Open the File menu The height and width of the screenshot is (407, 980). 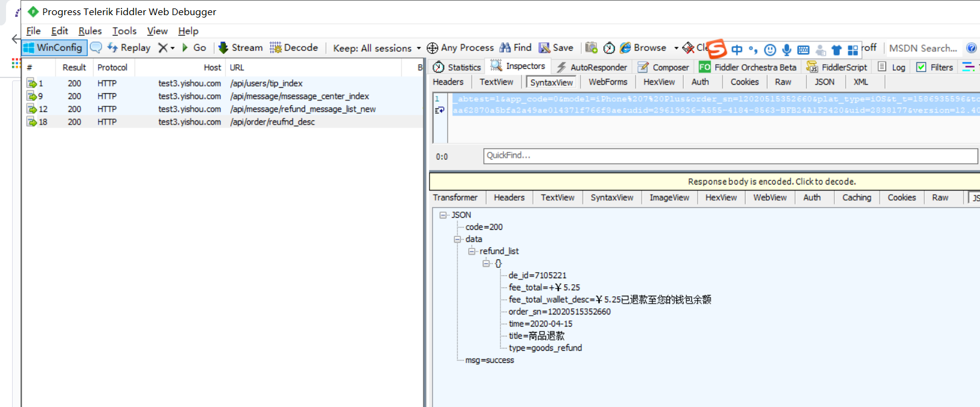[x=34, y=31]
